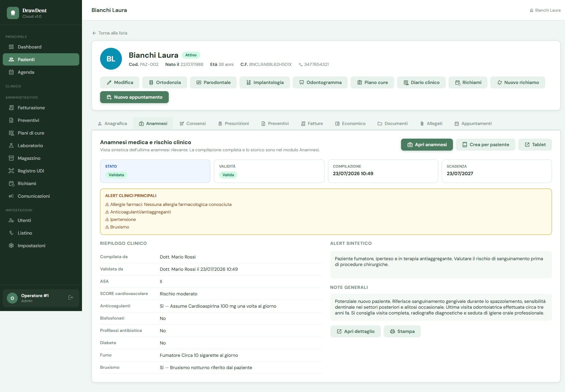Viewport: 565px width, 392px height.
Task: Click the Registro UDI scanner icon
Action: point(11,171)
